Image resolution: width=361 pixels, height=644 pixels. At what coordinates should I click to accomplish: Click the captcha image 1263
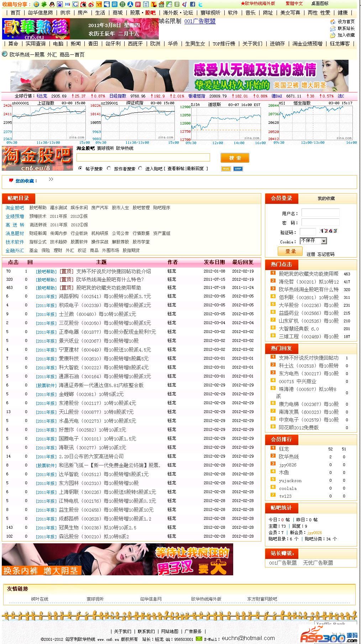click(x=328, y=231)
